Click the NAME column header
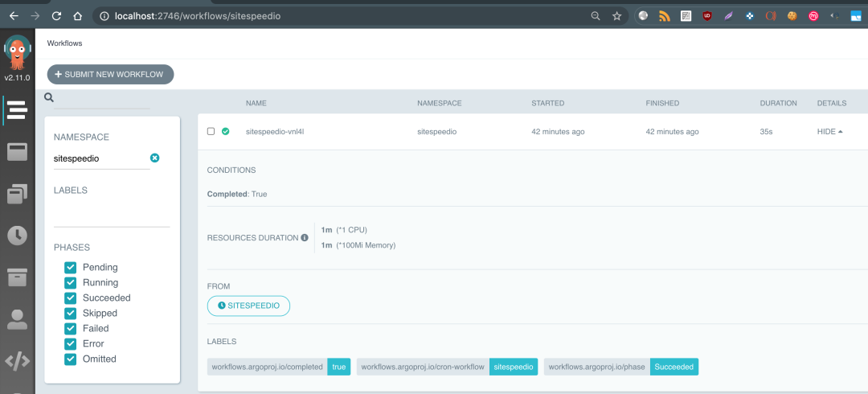This screenshot has height=394, width=868. pos(256,103)
